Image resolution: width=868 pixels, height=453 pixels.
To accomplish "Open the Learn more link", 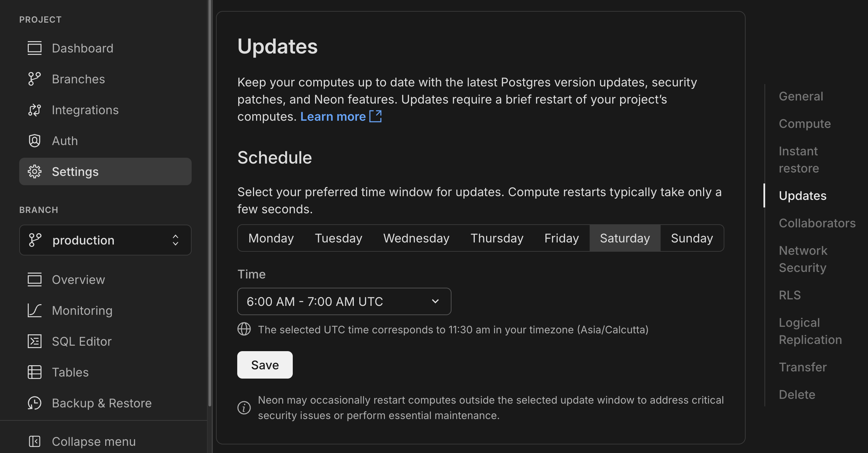I will click(333, 117).
